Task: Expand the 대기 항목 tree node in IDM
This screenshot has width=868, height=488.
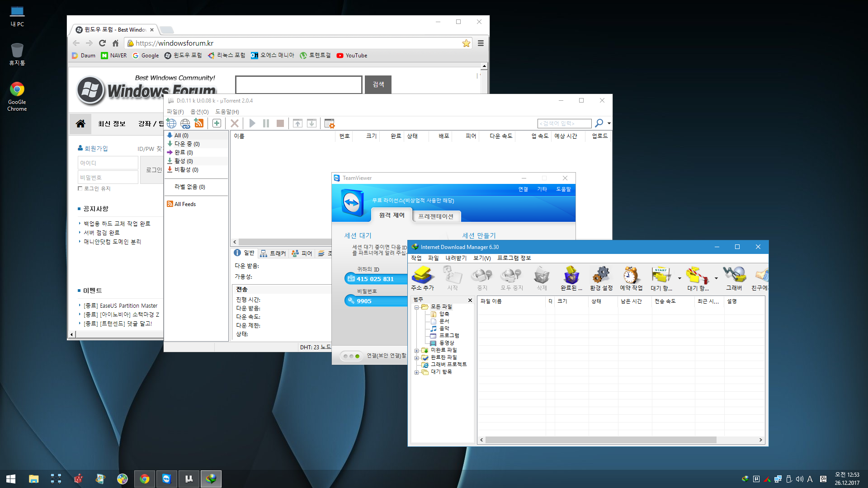Action: [x=417, y=372]
